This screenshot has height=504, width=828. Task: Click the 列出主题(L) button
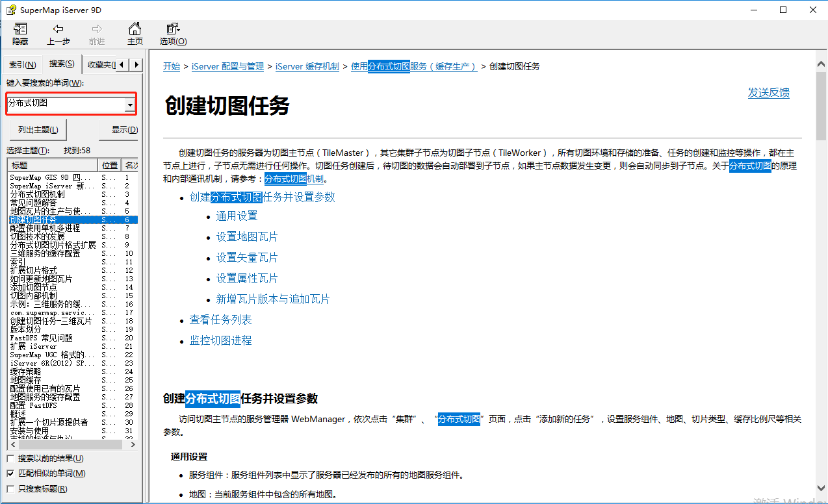click(38, 129)
